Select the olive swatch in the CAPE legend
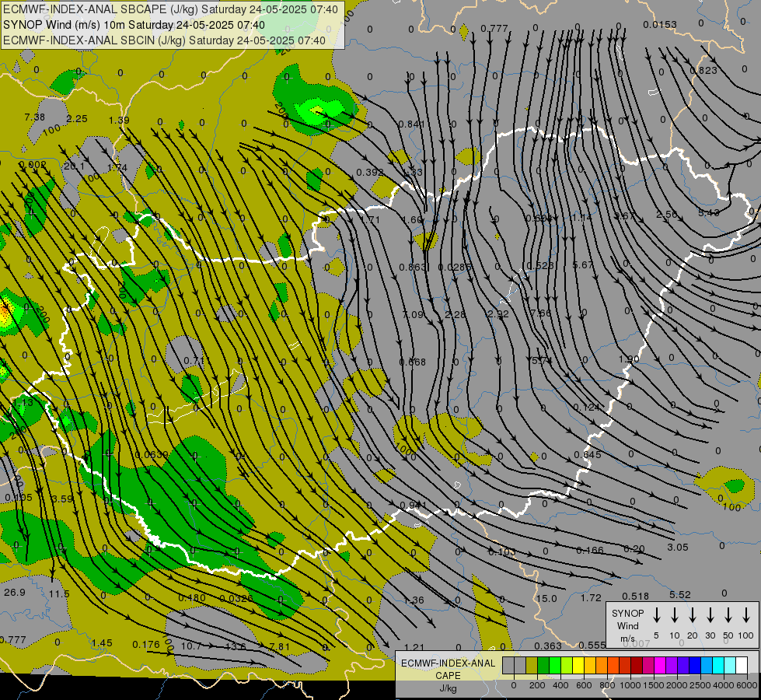 [532, 666]
